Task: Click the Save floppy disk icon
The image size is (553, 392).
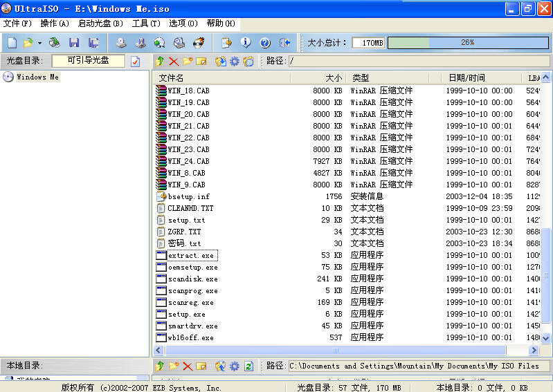Action: pos(74,43)
